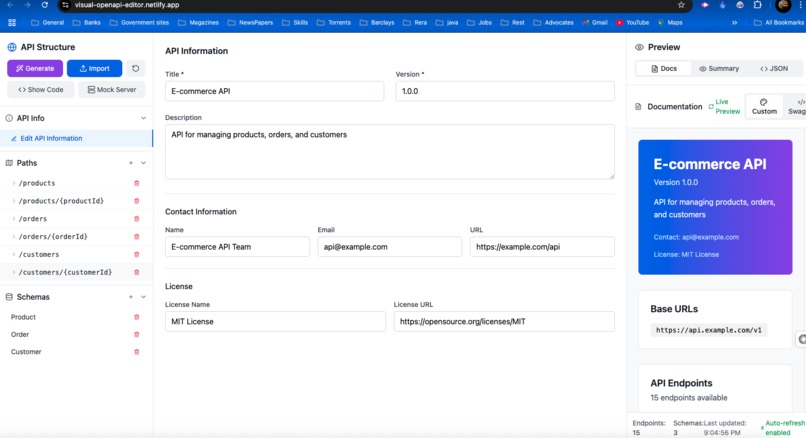Switch to the JSON preview tab
This screenshot has width=806, height=438.
coord(774,68)
